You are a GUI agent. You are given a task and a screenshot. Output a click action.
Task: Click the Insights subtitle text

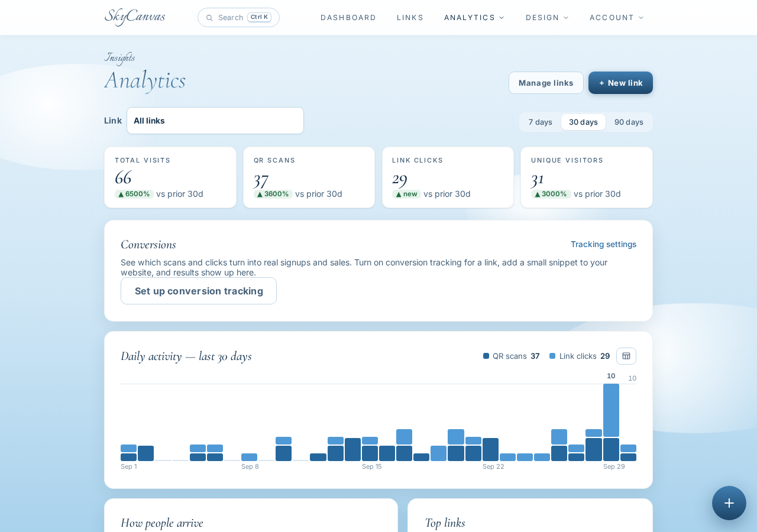pos(119,57)
